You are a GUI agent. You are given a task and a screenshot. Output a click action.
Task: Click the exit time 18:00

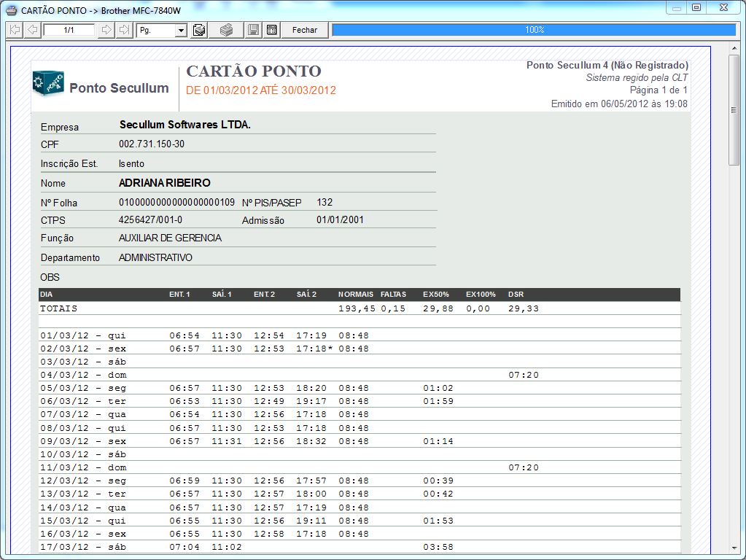click(311, 494)
